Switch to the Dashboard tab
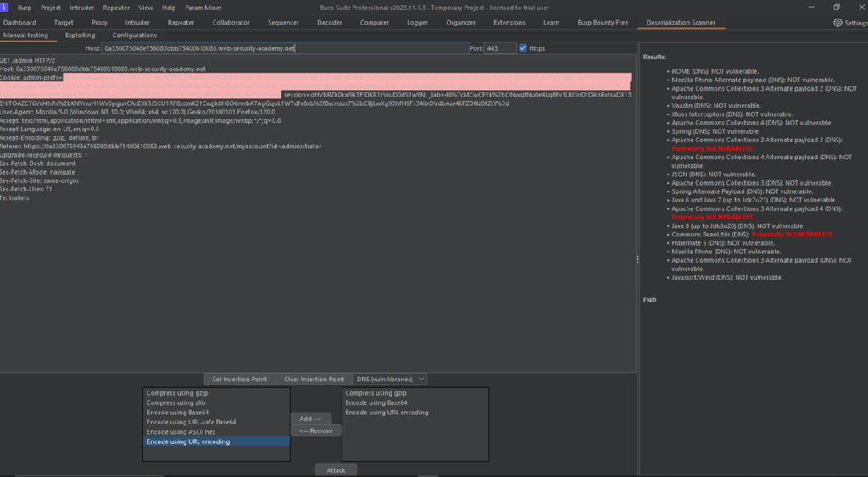This screenshot has height=477, width=868. (x=19, y=23)
